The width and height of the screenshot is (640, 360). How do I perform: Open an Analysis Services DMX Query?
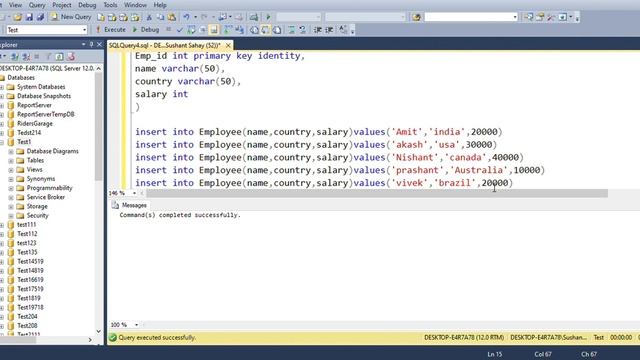coord(123,17)
